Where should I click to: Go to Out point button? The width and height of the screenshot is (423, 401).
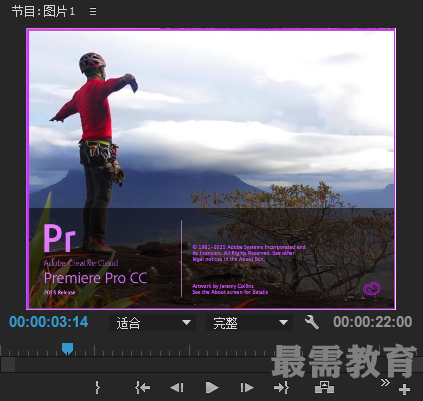[x=281, y=388]
